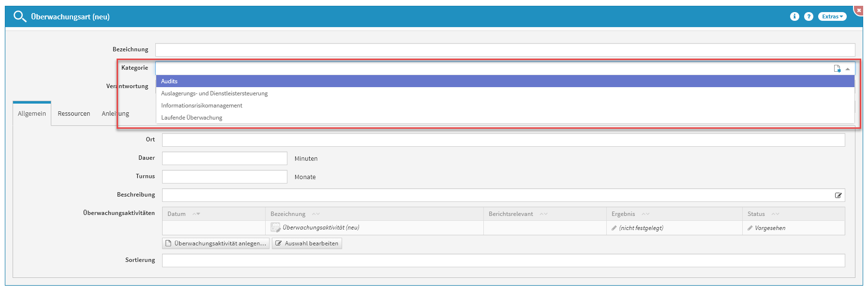Choose Informationsrisikomanagement category option
The height and width of the screenshot is (290, 868).
point(202,106)
